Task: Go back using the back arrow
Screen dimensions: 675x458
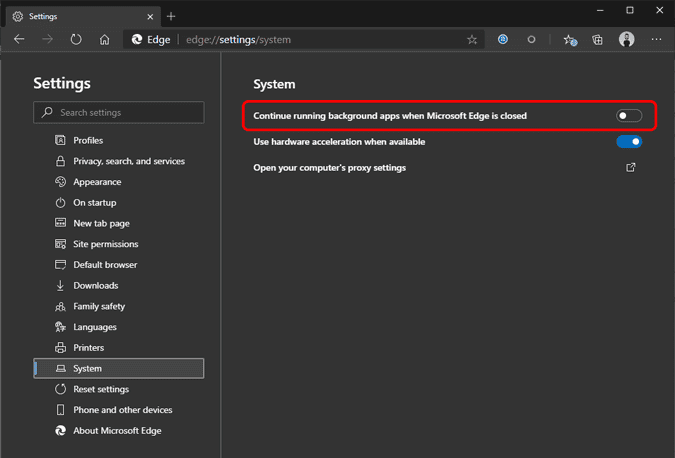Action: (19, 40)
